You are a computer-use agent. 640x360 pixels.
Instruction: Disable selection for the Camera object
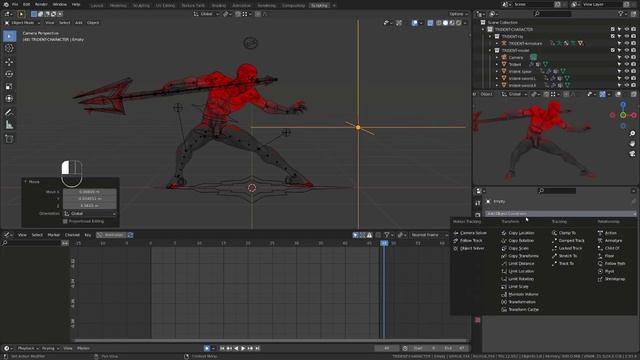[620, 58]
